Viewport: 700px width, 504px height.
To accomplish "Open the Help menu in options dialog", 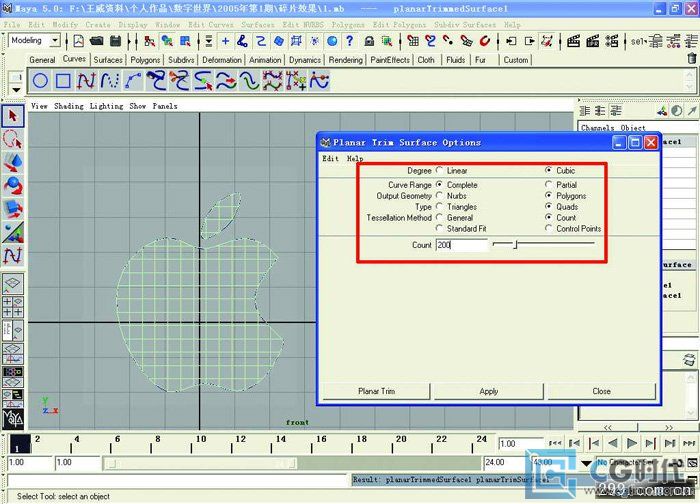I will click(x=355, y=158).
